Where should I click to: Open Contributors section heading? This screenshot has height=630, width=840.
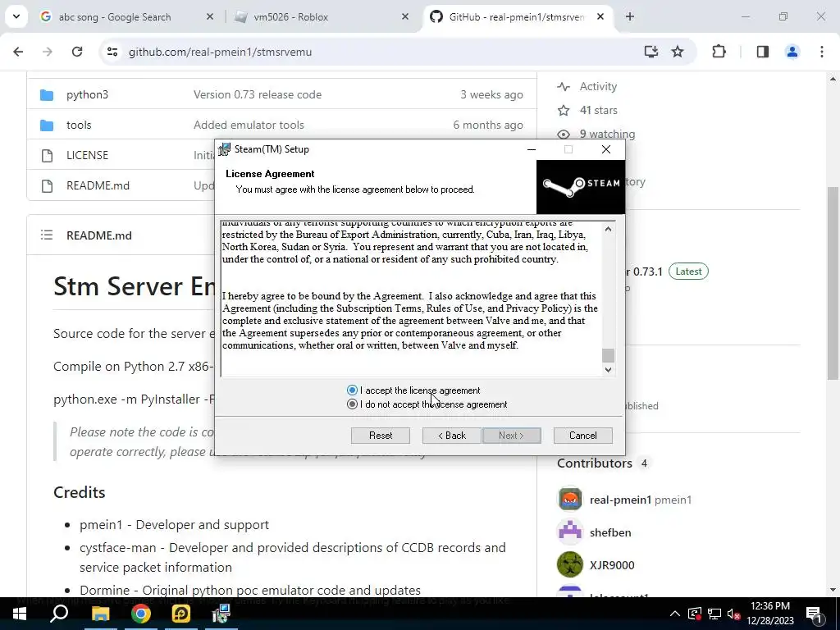pyautogui.click(x=595, y=463)
